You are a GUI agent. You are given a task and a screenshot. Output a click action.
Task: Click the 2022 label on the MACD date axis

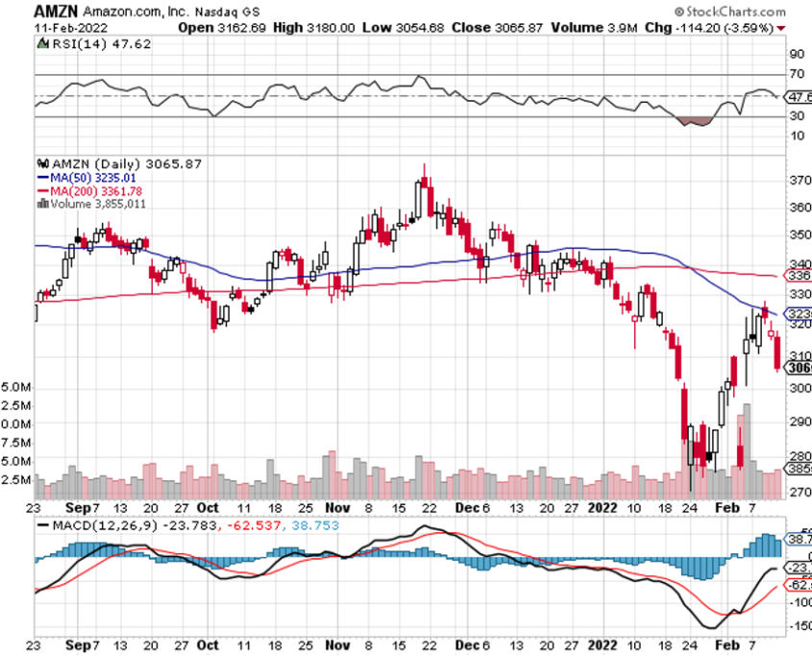(603, 645)
